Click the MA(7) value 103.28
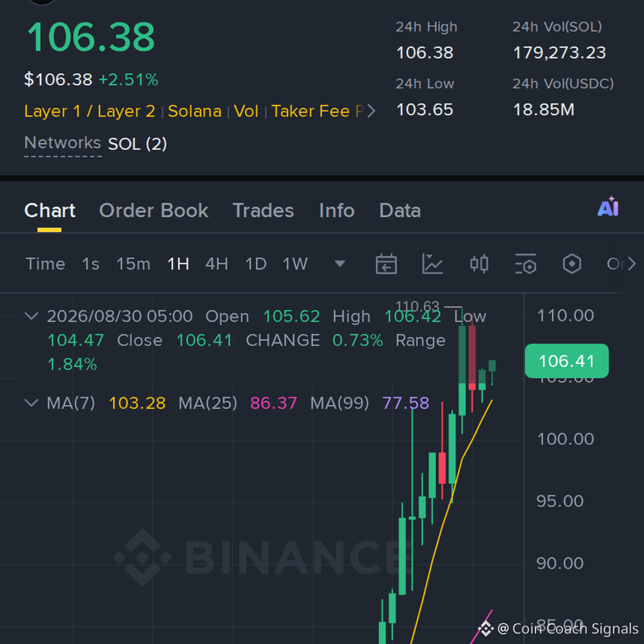The height and width of the screenshot is (644, 644). pos(137,403)
